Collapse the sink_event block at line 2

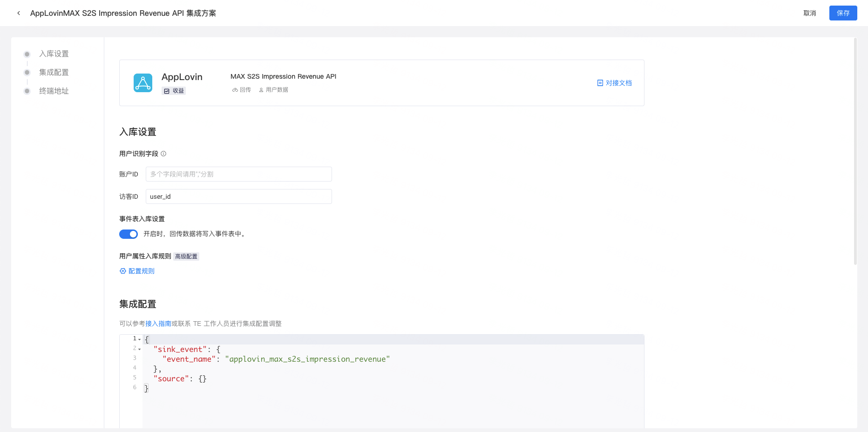pyautogui.click(x=139, y=349)
